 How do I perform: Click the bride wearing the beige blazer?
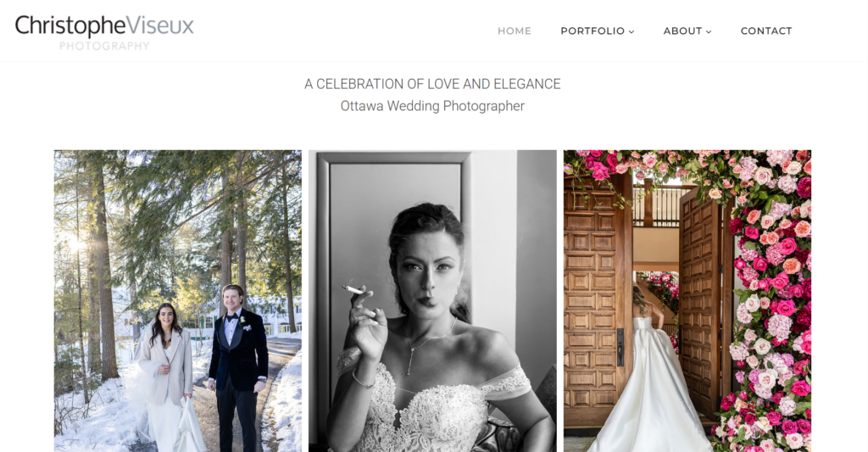tap(165, 377)
